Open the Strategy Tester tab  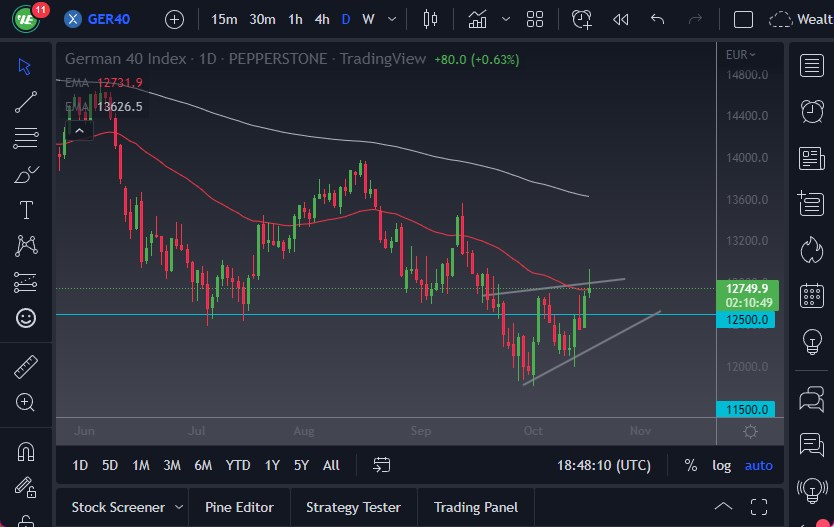353,507
